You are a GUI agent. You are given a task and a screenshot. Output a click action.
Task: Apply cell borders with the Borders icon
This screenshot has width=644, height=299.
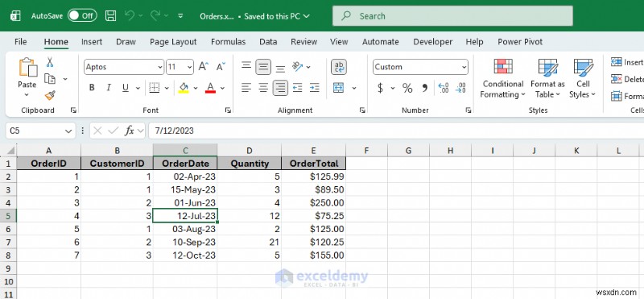pyautogui.click(x=154, y=88)
